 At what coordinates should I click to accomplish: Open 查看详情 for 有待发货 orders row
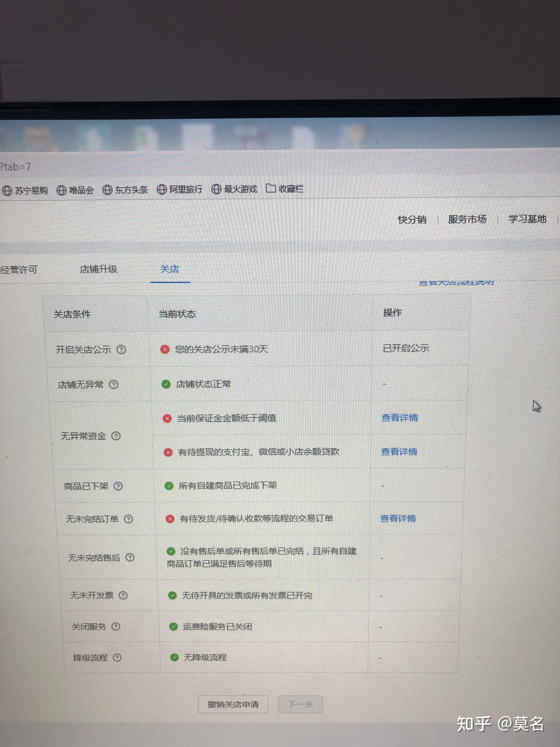(398, 518)
